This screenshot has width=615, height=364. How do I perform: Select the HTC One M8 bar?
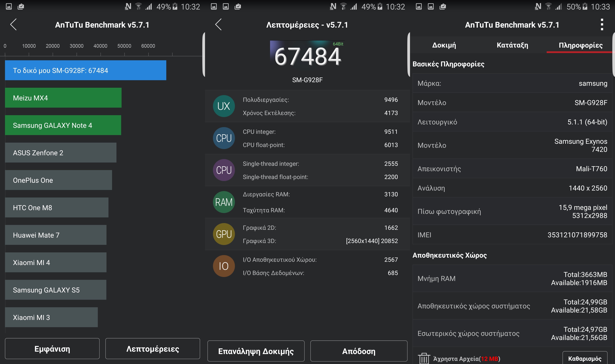pyautogui.click(x=57, y=207)
